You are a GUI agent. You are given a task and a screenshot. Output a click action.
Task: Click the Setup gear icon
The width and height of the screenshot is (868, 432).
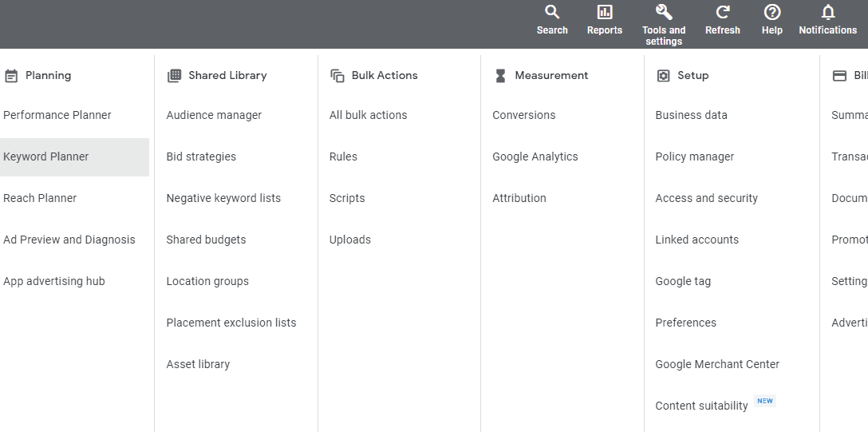pyautogui.click(x=663, y=76)
